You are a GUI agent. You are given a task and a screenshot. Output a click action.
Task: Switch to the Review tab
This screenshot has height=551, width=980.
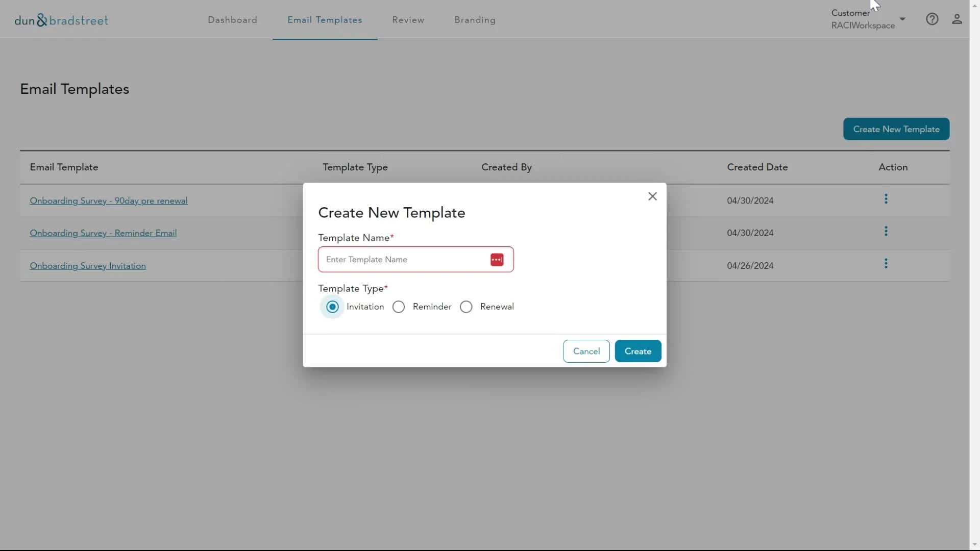pos(408,20)
